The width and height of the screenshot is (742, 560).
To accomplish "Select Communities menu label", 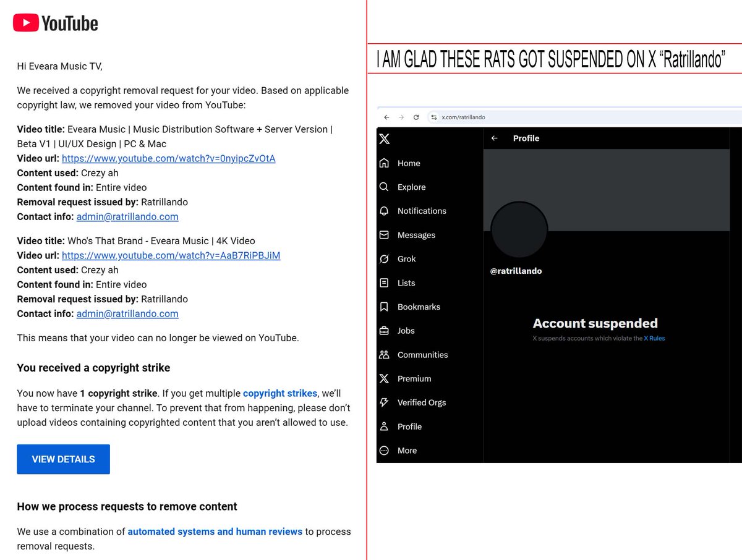I will [423, 355].
